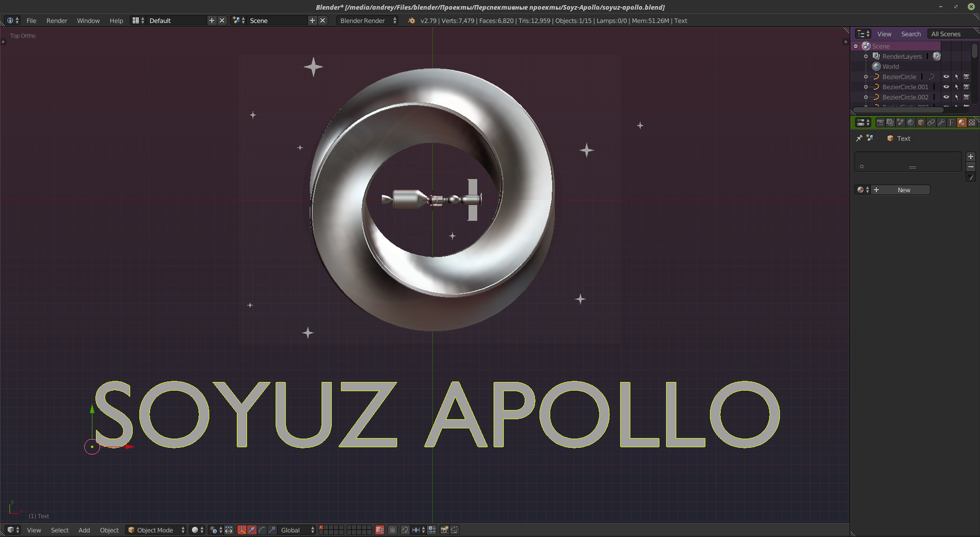Open the File menu

(x=31, y=20)
